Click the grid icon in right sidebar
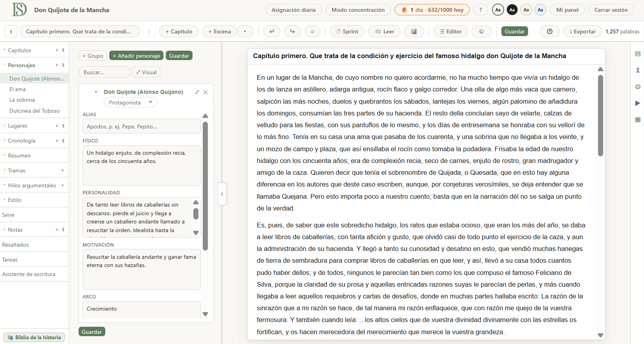Viewport: 644px width, 344px height. click(x=638, y=120)
